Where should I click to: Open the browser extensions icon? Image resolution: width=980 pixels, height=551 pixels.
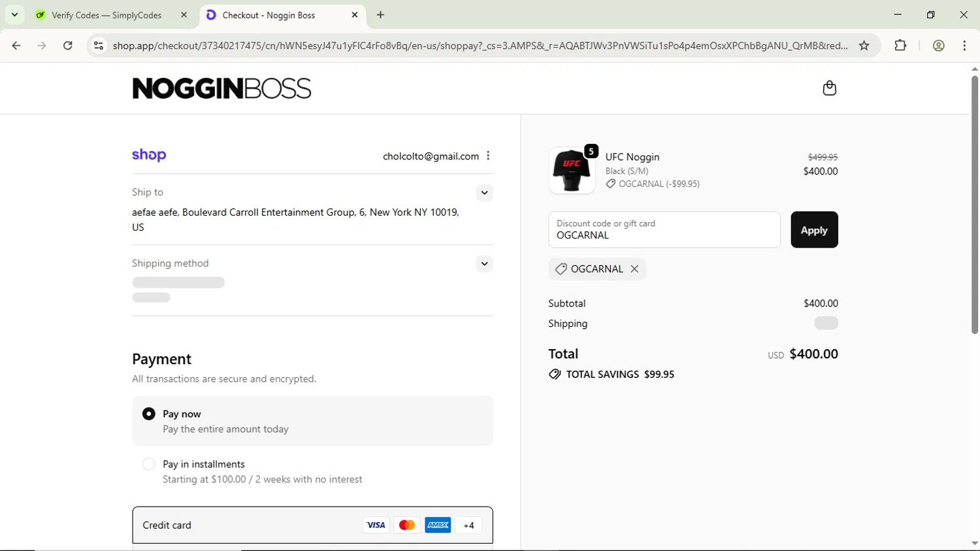point(900,46)
